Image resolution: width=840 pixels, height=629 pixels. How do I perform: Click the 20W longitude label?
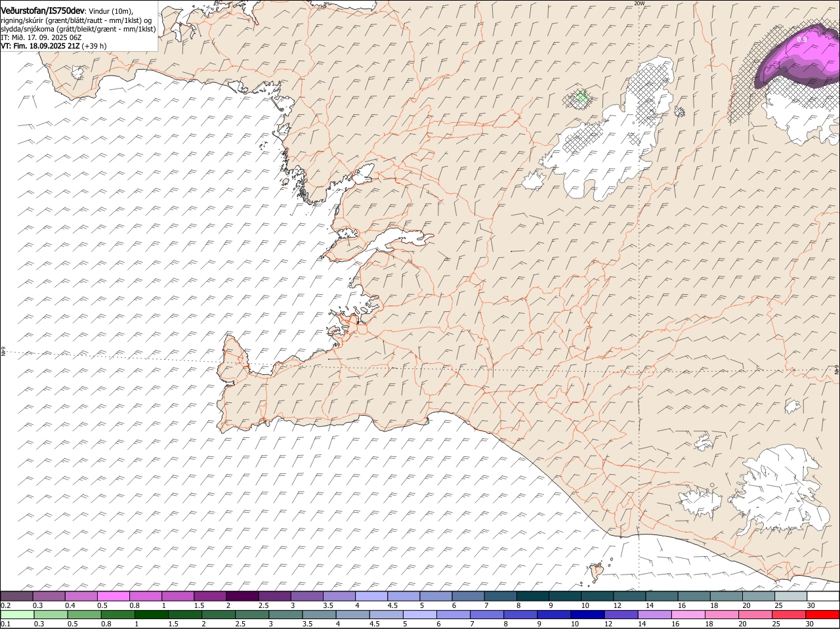[639, 3]
